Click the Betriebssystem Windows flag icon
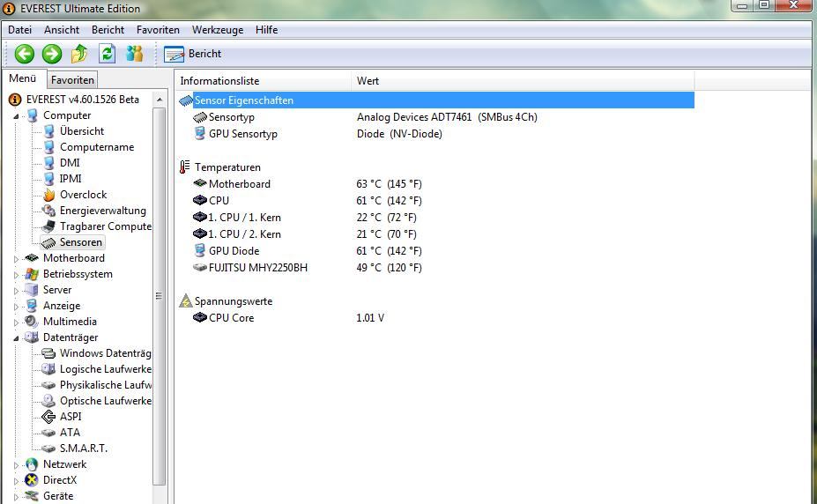This screenshot has width=817, height=504. [x=32, y=274]
